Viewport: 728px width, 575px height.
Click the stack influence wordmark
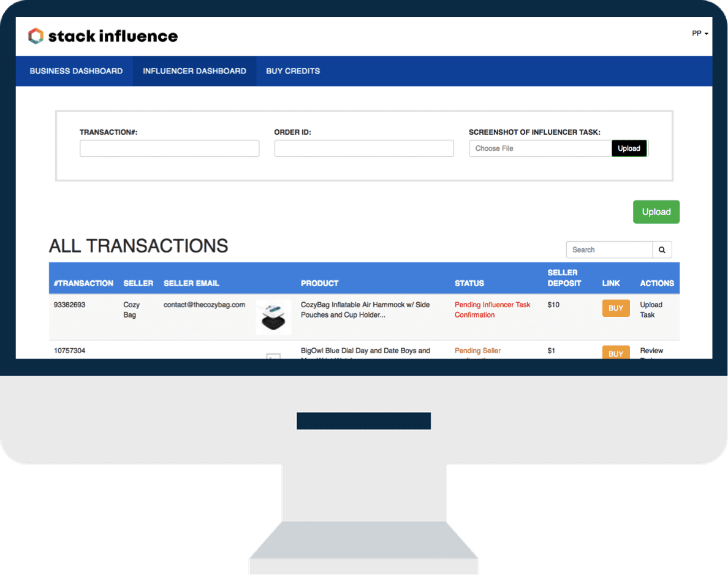coord(113,36)
